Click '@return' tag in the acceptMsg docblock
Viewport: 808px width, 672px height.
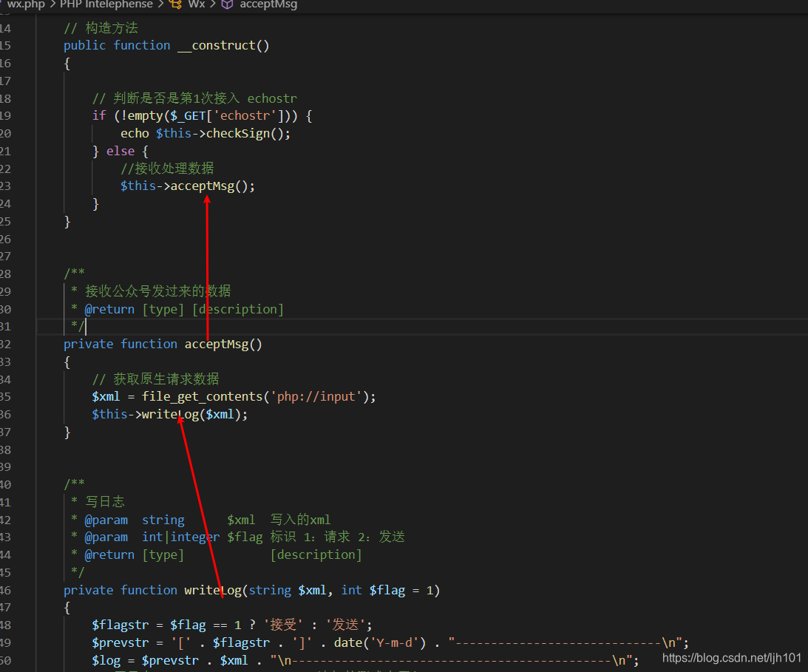pos(109,309)
